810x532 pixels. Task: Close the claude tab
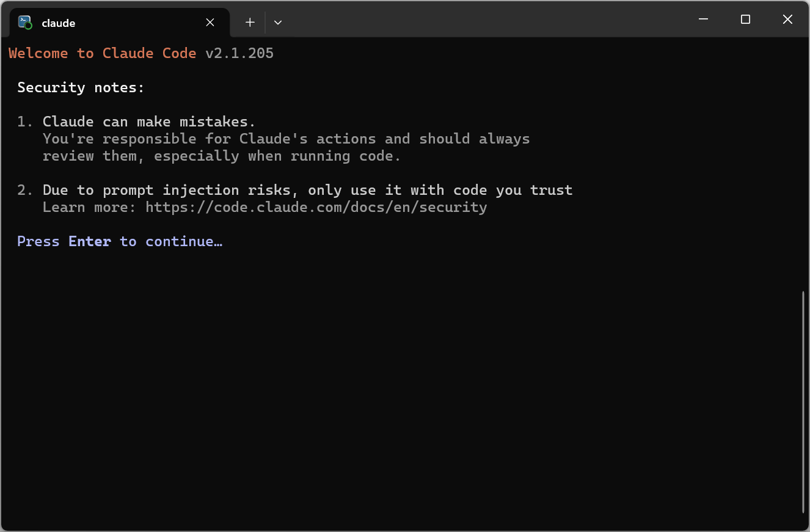click(210, 23)
